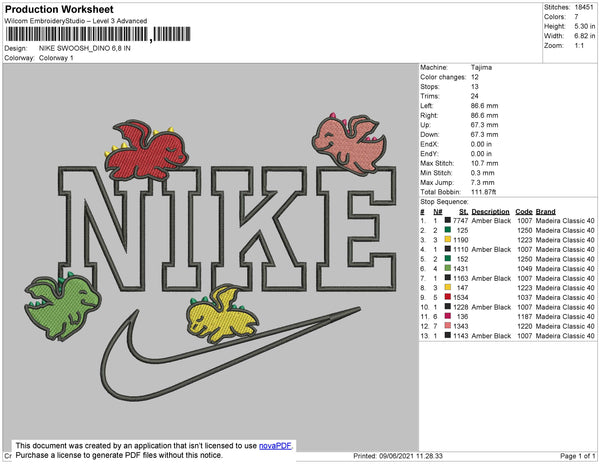Click the Up value 67.3 mm

coord(484,125)
